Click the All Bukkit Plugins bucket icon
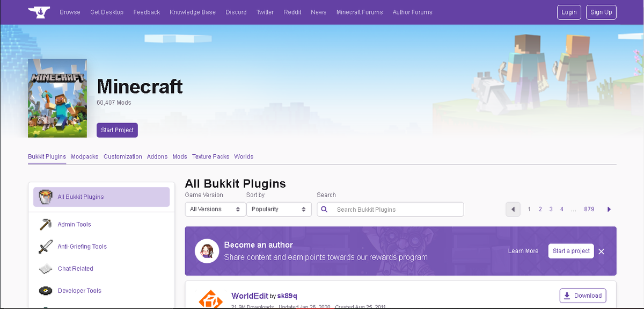The image size is (644, 309). click(x=46, y=197)
